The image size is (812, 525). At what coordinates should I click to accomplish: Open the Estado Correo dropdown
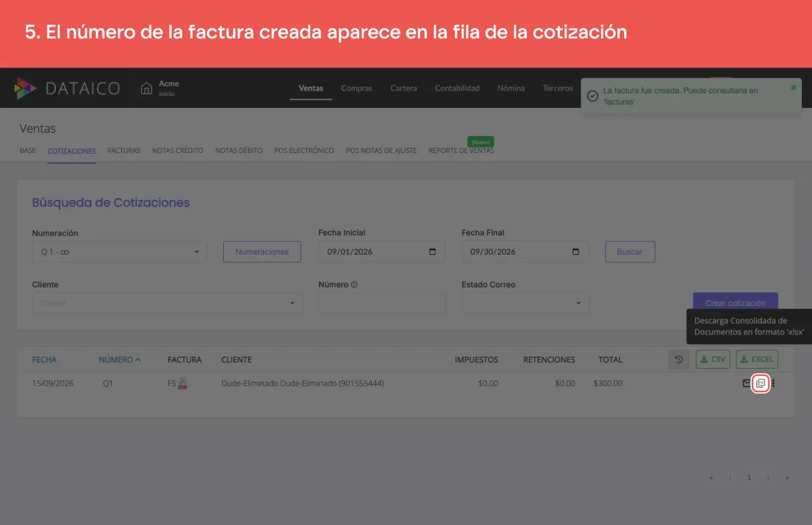click(525, 303)
